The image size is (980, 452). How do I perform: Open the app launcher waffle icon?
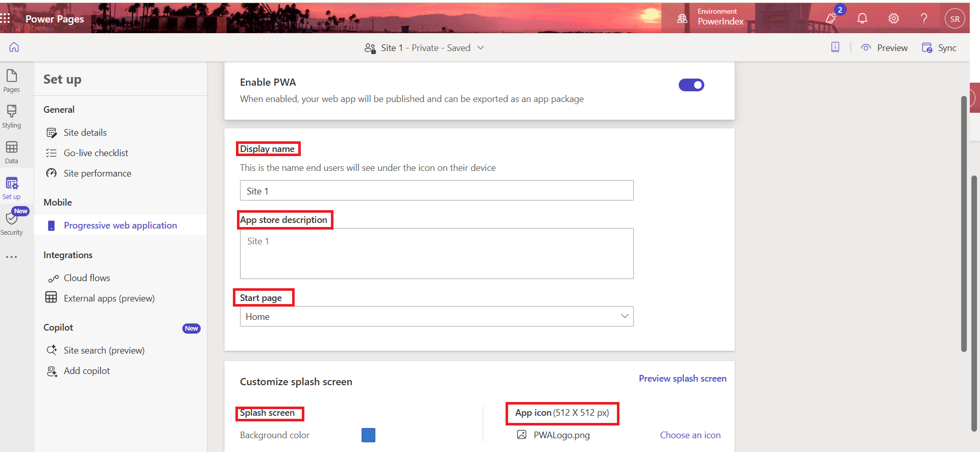point(6,19)
